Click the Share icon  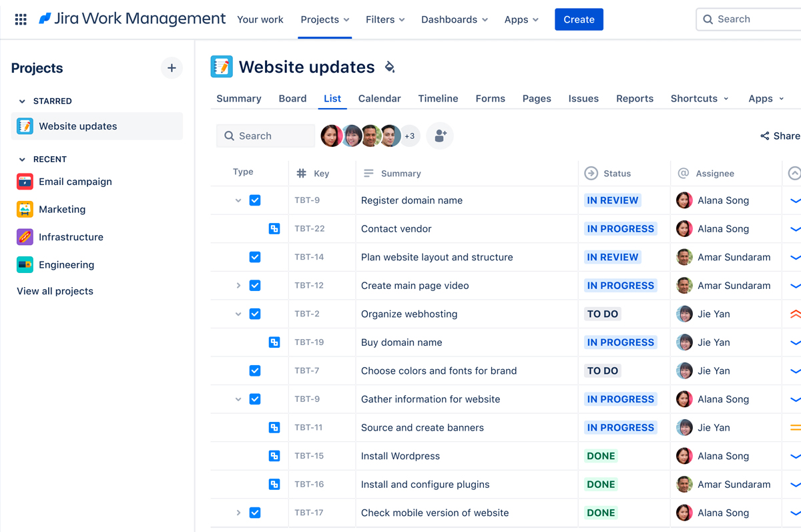pyautogui.click(x=765, y=136)
